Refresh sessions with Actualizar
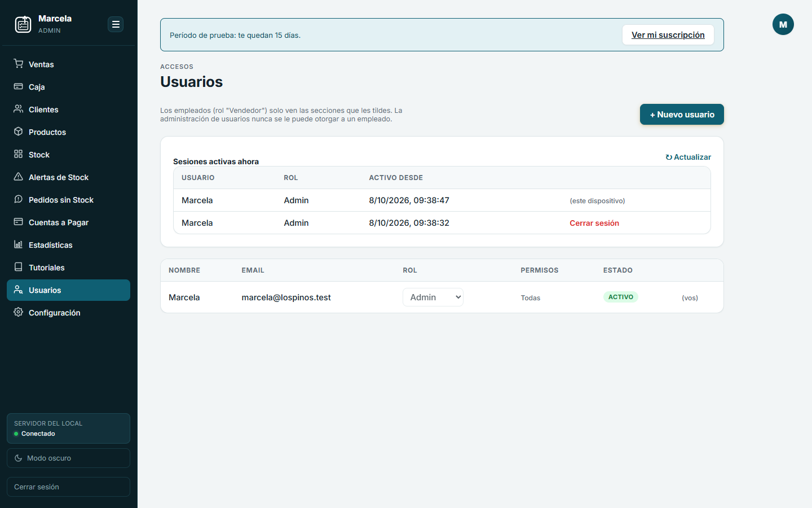 688,157
